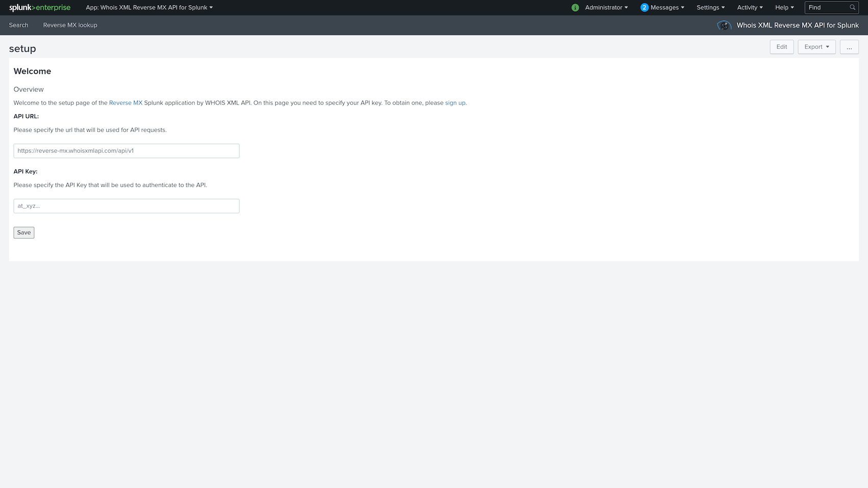The height and width of the screenshot is (488, 868).
Task: Click the Edit dashboard button
Action: (x=782, y=47)
